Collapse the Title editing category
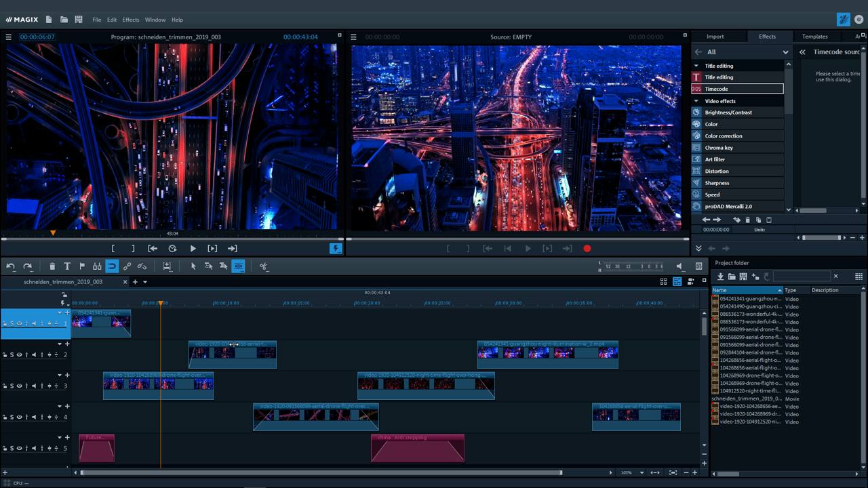Screen dimensions: 868x488 pyautogui.click(x=696, y=66)
